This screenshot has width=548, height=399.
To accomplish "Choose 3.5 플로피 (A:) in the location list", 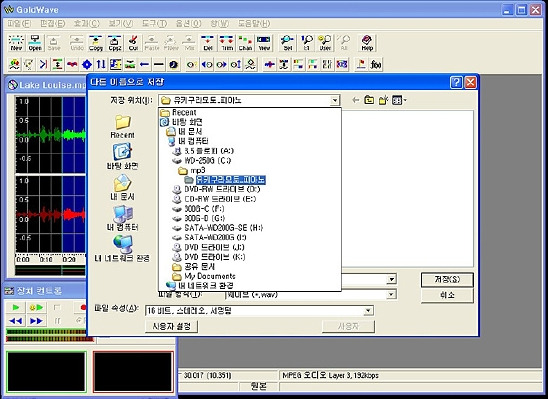I will [x=203, y=151].
